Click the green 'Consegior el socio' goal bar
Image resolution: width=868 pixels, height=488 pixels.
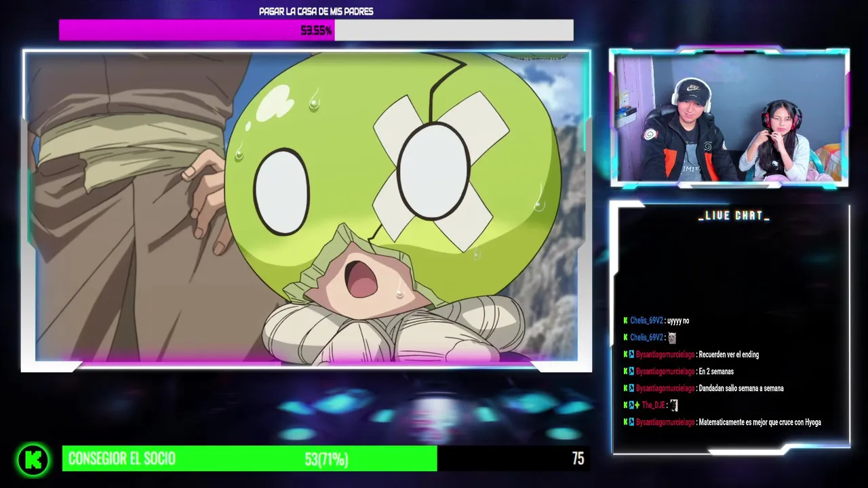point(250,459)
